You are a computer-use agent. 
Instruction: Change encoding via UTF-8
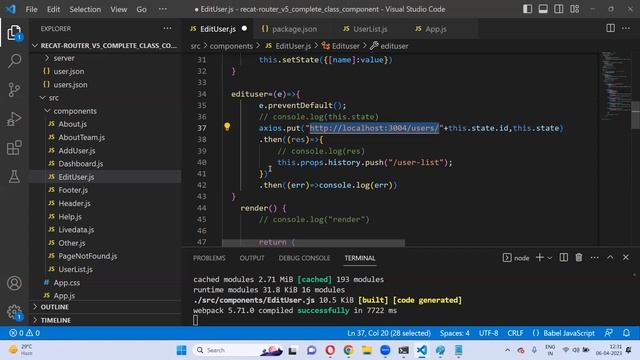488,333
